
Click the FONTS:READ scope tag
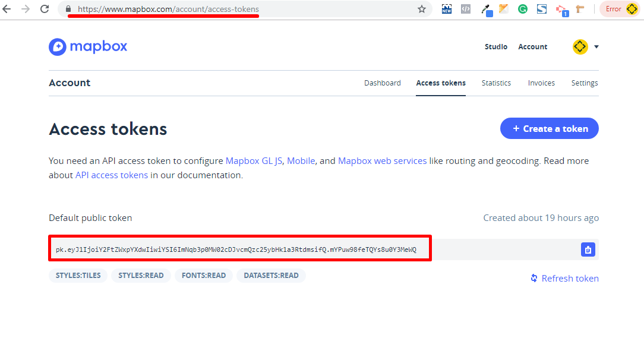[204, 276]
